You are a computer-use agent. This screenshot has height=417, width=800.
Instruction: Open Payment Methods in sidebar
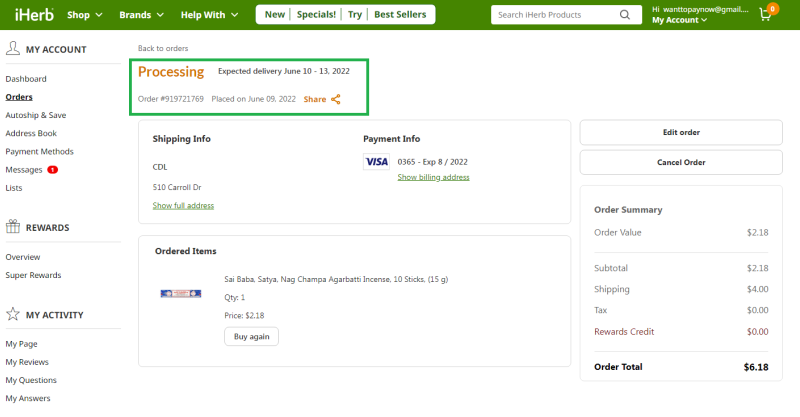(x=39, y=152)
